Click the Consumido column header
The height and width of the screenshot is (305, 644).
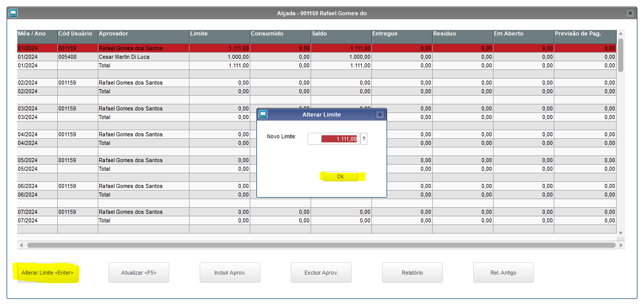(280, 36)
